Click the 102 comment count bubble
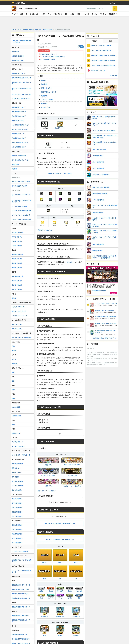The height and width of the screenshot is (644, 129). click(x=81, y=47)
